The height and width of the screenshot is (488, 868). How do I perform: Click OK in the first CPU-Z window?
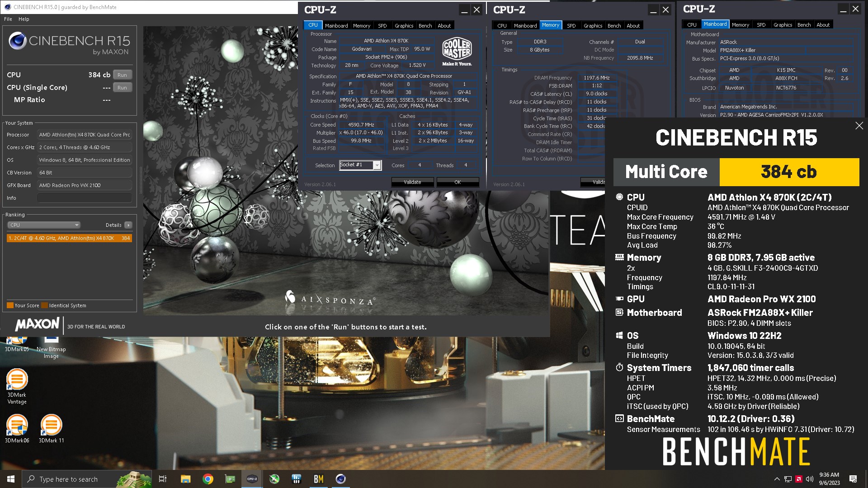pos(458,182)
